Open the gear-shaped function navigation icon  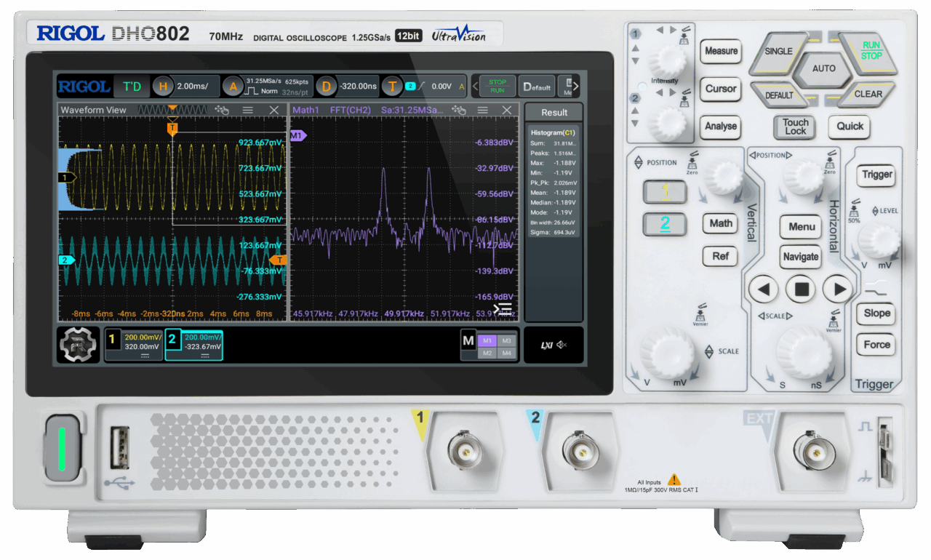[79, 345]
